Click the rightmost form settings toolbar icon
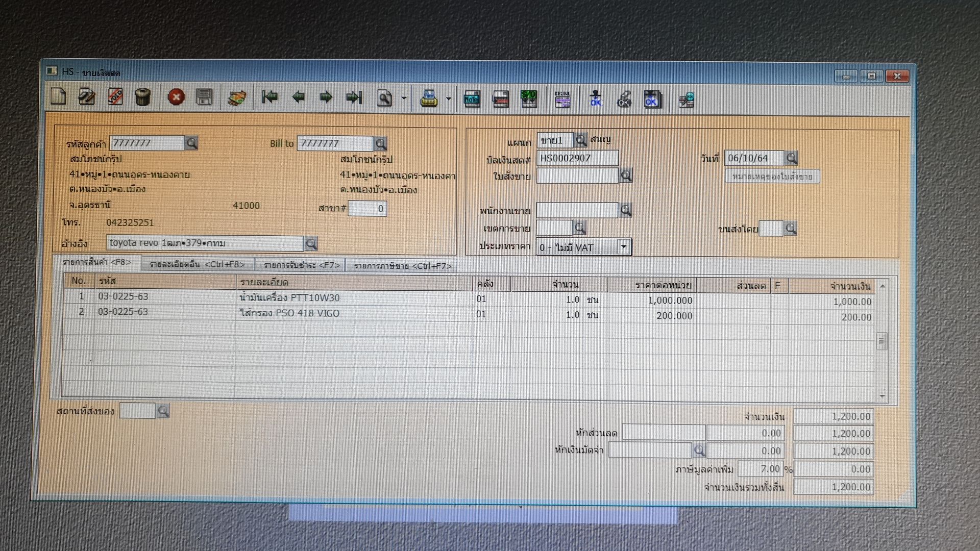This screenshot has height=551, width=980. (x=687, y=99)
